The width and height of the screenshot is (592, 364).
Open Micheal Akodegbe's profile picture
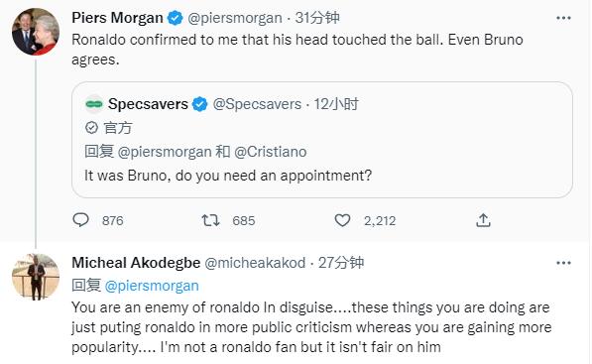coord(36,277)
